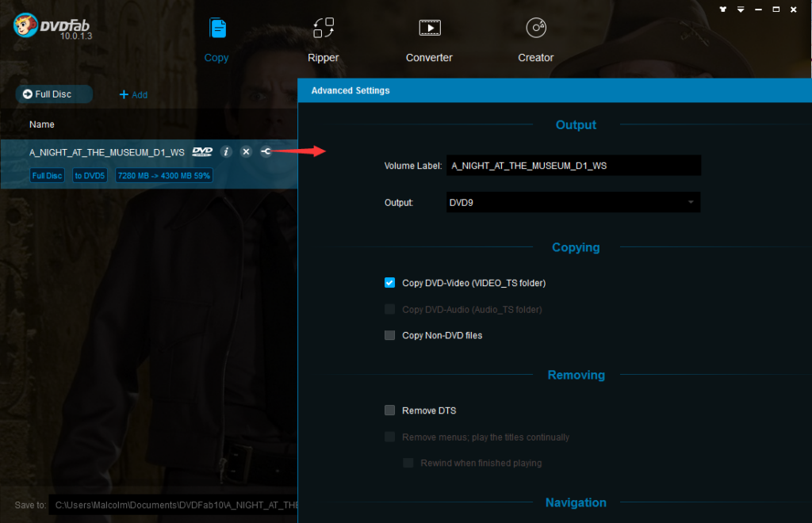This screenshot has width=812, height=523.
Task: Click the Copying section heading
Action: 576,247
